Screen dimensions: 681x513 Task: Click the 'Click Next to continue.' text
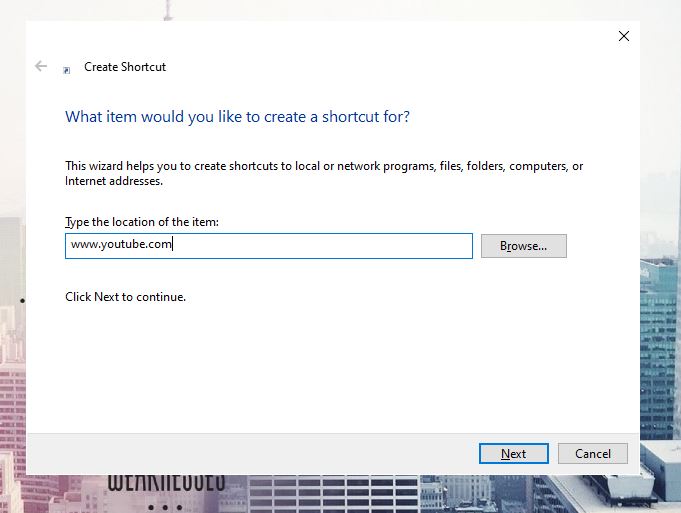[x=126, y=297]
